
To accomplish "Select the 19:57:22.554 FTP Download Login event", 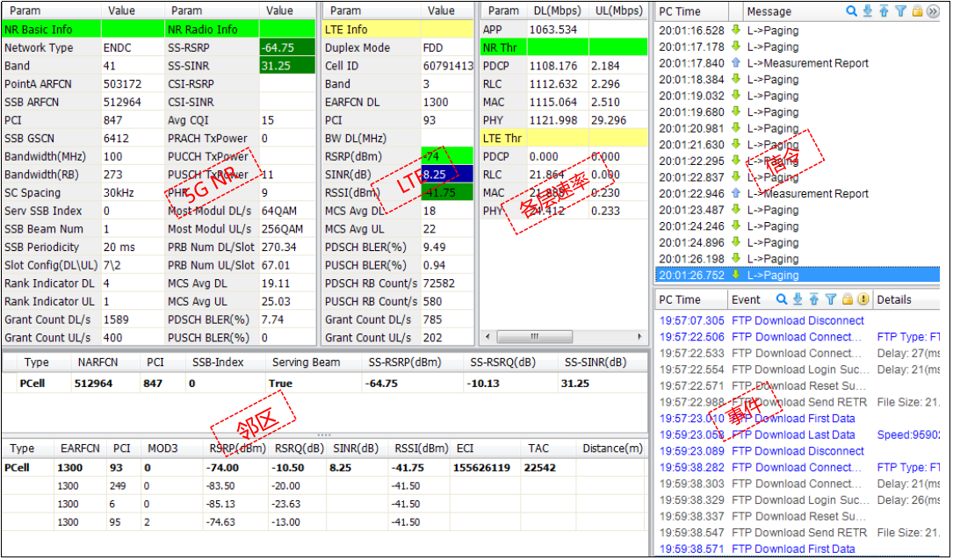I will pos(798,370).
